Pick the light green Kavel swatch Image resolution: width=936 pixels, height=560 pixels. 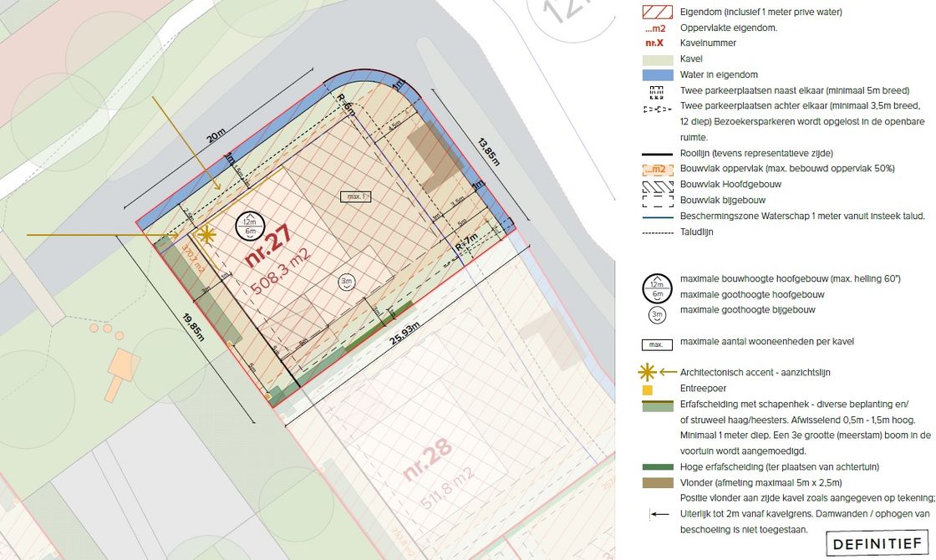click(657, 59)
